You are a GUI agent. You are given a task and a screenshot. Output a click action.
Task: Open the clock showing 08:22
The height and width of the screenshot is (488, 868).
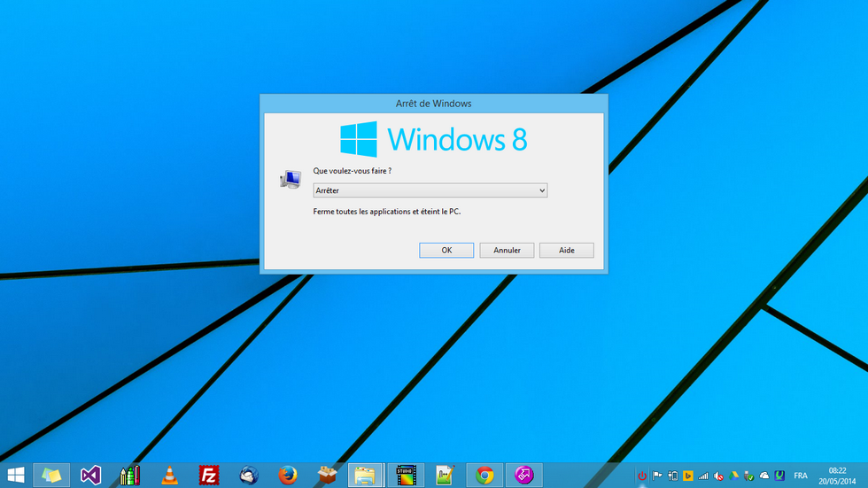tap(837, 476)
